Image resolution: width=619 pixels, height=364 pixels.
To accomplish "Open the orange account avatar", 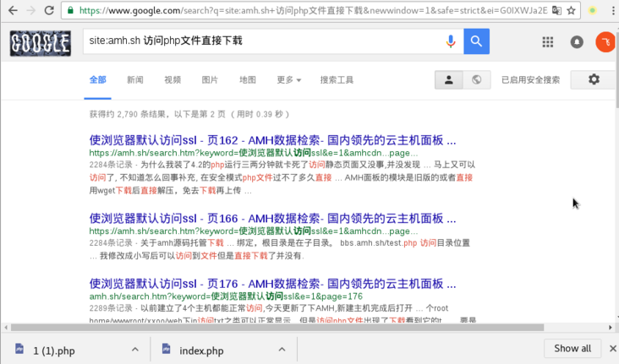I will pos(605,41).
